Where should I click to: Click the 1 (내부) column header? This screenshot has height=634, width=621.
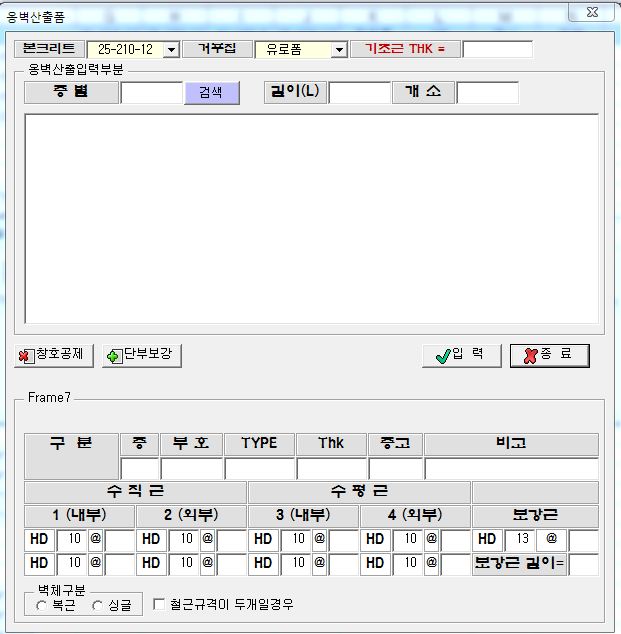pyautogui.click(x=79, y=516)
